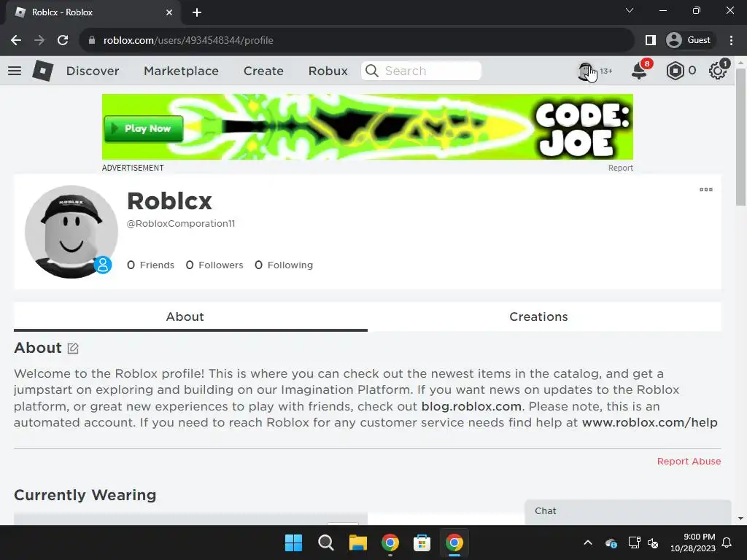Go forward in browser history

pyautogui.click(x=39, y=40)
